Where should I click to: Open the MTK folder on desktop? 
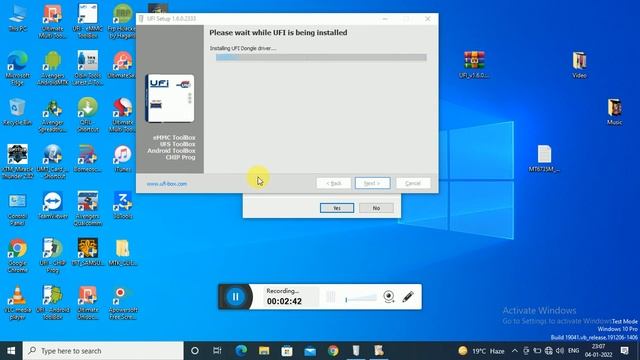click(x=122, y=252)
